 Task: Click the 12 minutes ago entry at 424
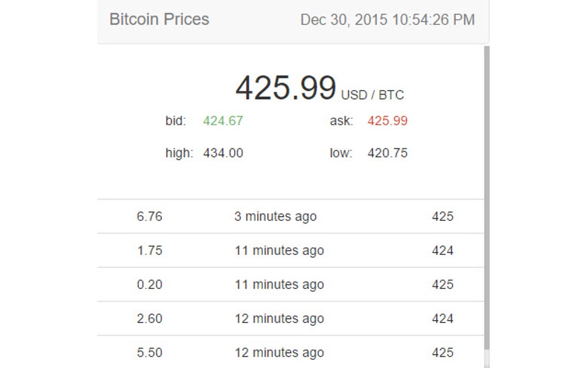(281, 318)
